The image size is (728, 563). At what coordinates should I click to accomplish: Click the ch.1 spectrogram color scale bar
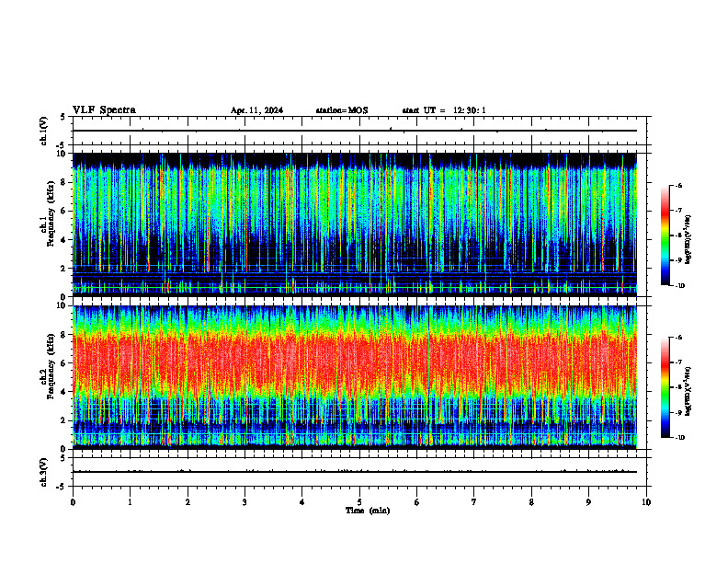click(665, 236)
